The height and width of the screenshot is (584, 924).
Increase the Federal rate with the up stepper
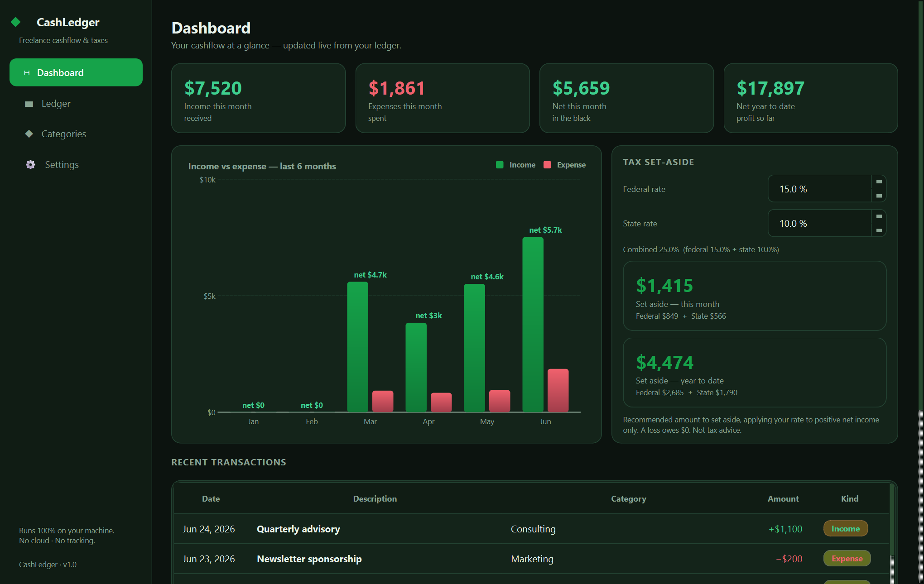coord(879,182)
